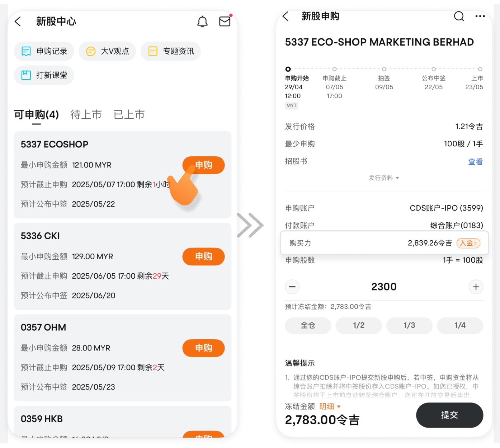Tap the search magnifier icon

click(459, 16)
